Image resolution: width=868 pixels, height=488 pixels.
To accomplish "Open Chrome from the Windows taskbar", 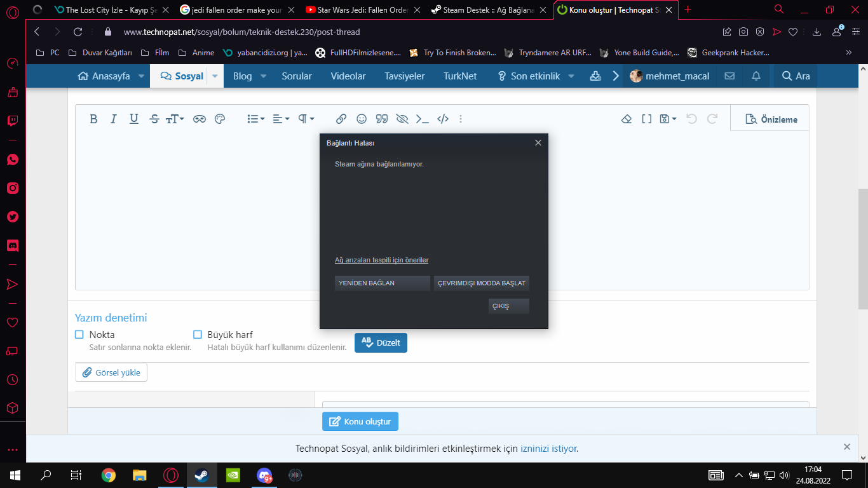I will click(x=109, y=475).
